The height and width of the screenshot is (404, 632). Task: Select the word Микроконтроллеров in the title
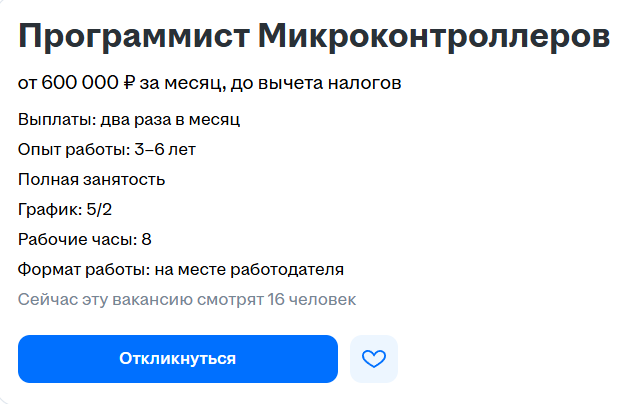pyautogui.click(x=434, y=37)
